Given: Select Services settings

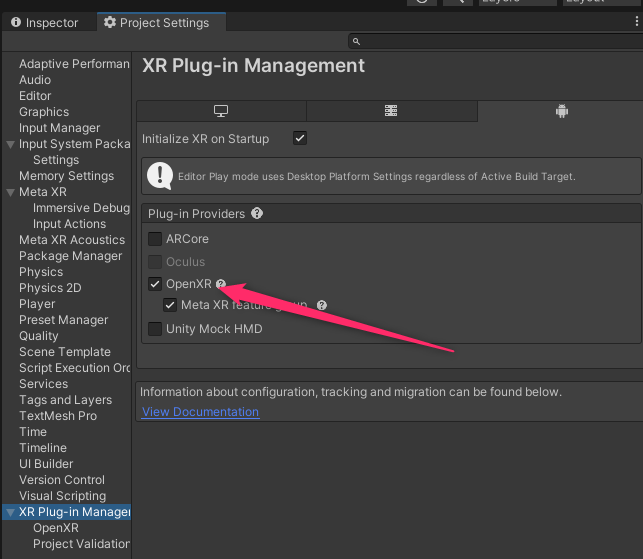Looking at the screenshot, I should point(43,384).
